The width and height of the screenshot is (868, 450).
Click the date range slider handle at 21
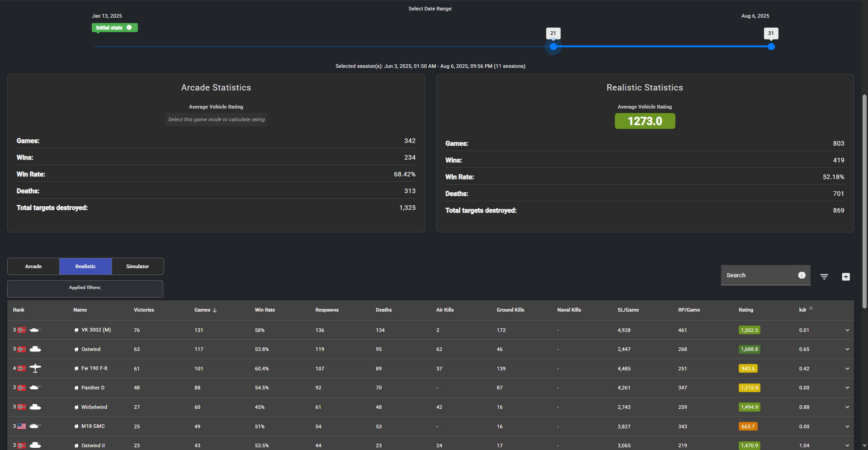click(x=553, y=47)
